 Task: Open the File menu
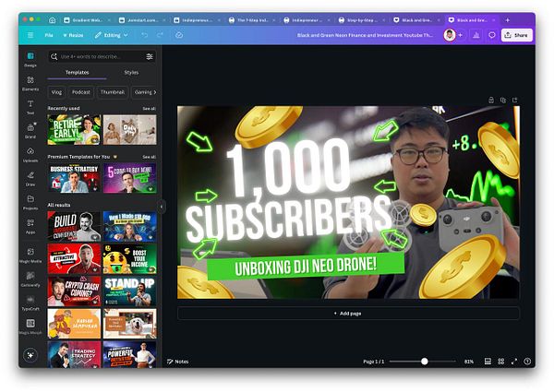coord(49,35)
